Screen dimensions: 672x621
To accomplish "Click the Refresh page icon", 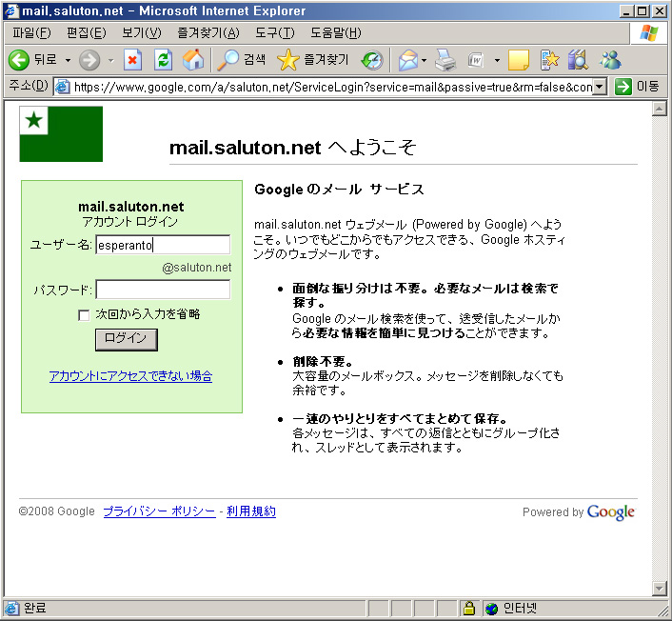I will (164, 60).
